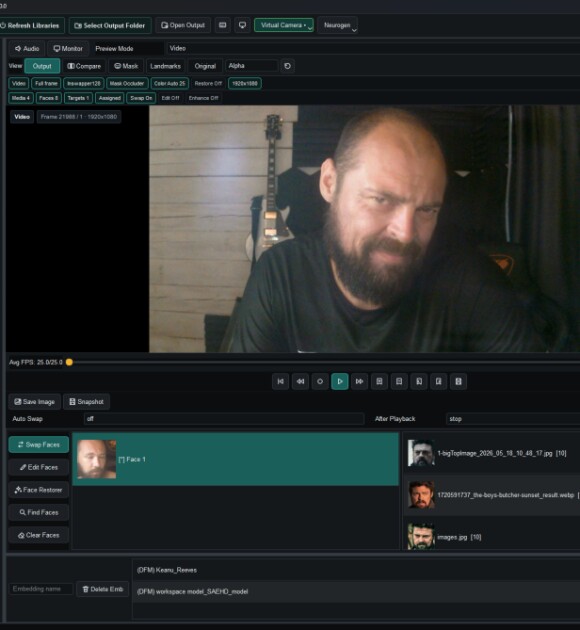Image resolution: width=580 pixels, height=630 pixels.
Task: Click the Delete Emb button
Action: click(102, 589)
